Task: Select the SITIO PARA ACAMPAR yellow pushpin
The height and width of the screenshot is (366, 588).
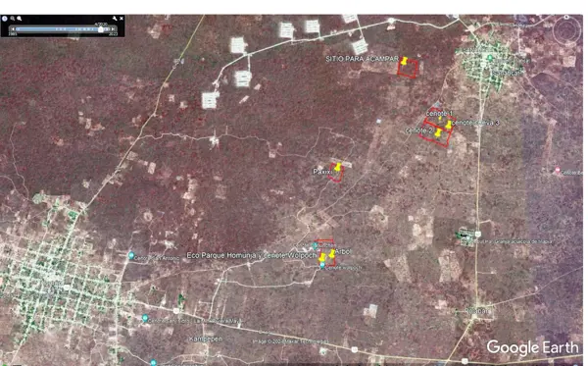Action: pyautogui.click(x=404, y=61)
